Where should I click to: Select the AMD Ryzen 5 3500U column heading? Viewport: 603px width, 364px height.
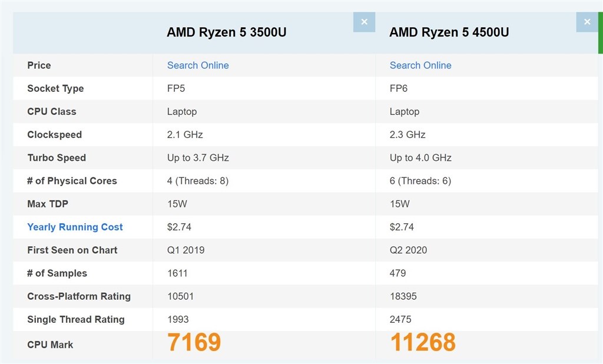click(227, 32)
